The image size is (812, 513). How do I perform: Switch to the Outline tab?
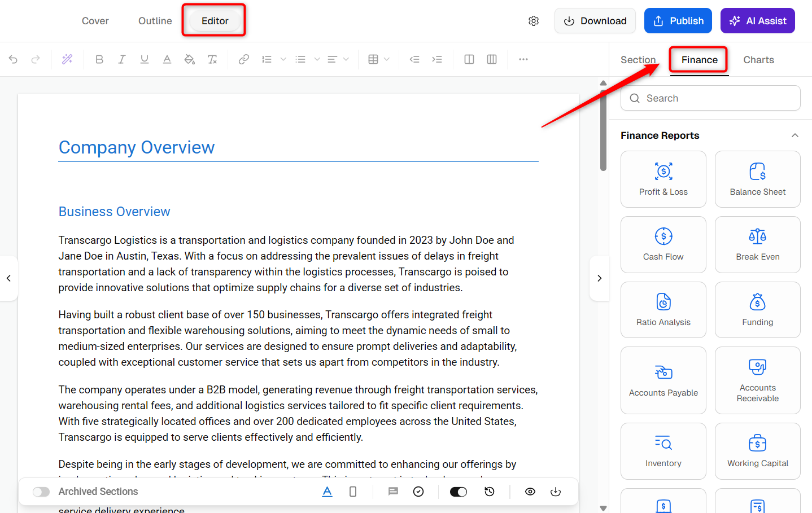tap(155, 21)
